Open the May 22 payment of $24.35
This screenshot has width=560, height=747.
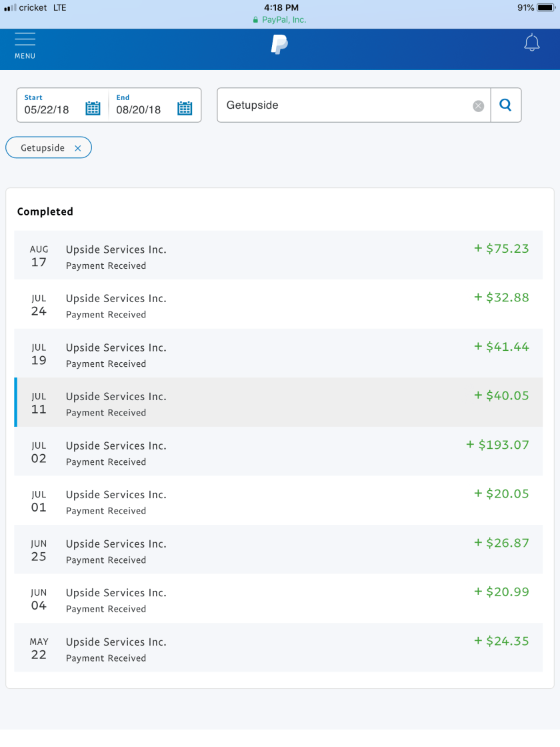(x=278, y=648)
